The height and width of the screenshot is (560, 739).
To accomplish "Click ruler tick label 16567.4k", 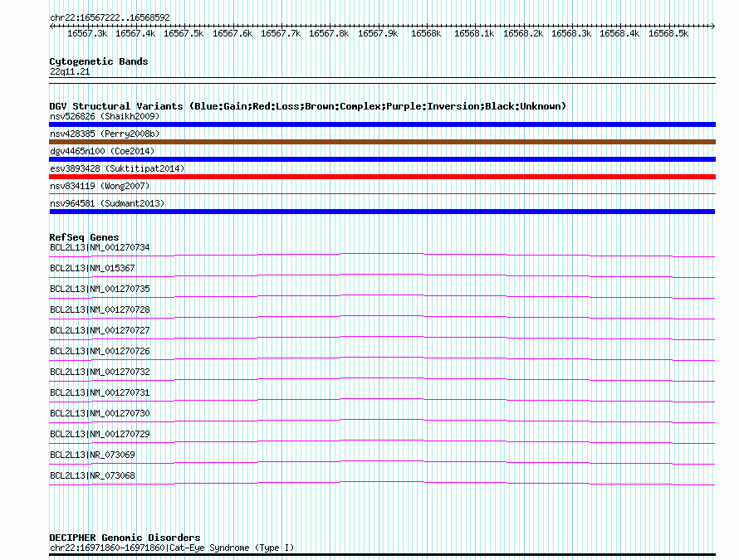I will pos(135,34).
